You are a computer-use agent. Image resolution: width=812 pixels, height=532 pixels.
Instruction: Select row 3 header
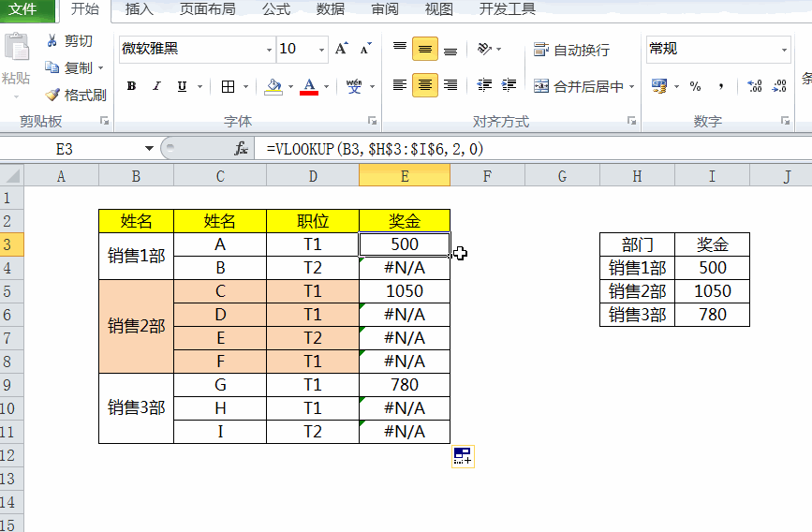11,244
